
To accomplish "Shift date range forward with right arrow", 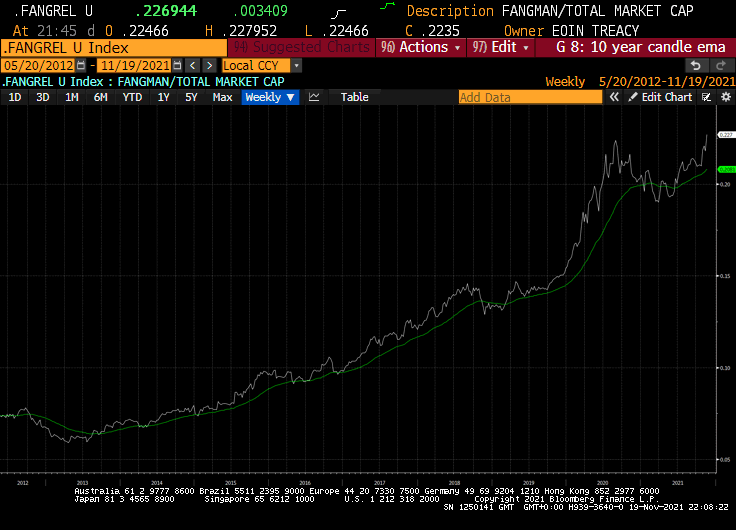I will pyautogui.click(x=209, y=66).
